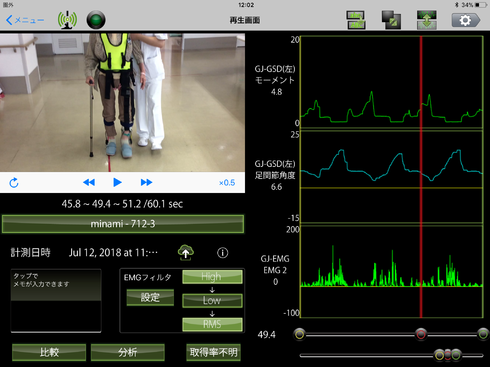Tap the green knob on the lower overview slider
This screenshot has height=367, width=490.
click(x=456, y=355)
